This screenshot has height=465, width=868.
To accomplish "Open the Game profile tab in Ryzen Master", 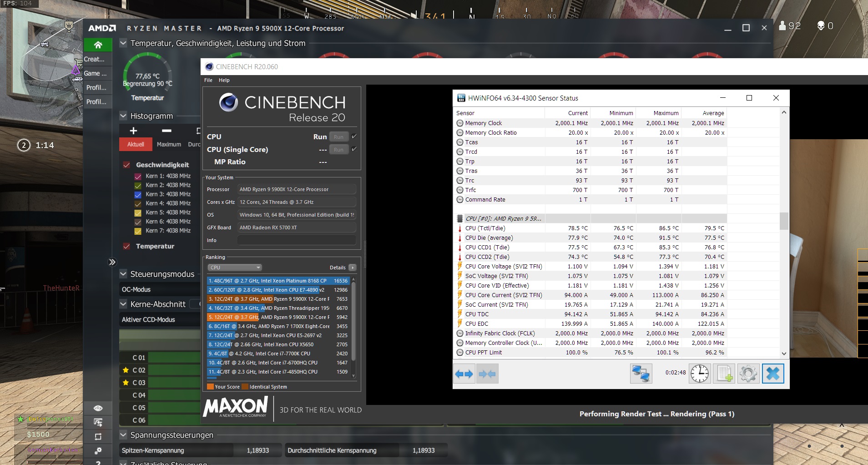I will point(98,73).
